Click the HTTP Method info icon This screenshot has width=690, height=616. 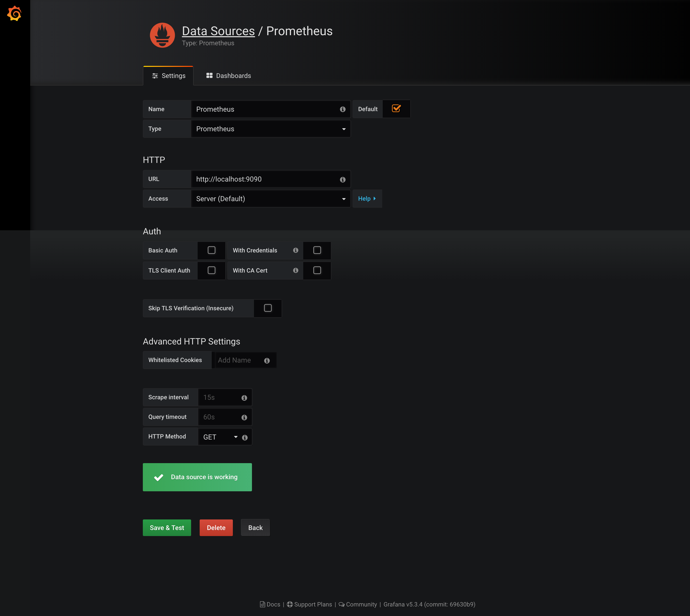(245, 437)
